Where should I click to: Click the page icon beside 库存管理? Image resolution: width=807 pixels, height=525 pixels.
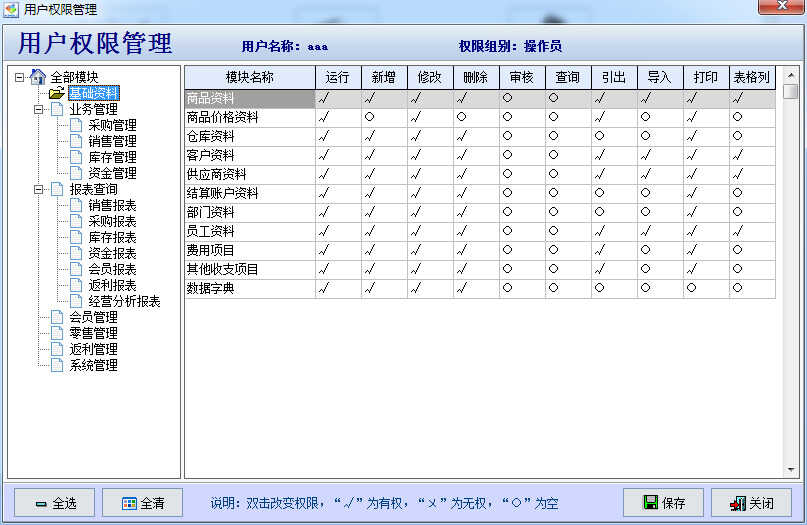(x=76, y=157)
